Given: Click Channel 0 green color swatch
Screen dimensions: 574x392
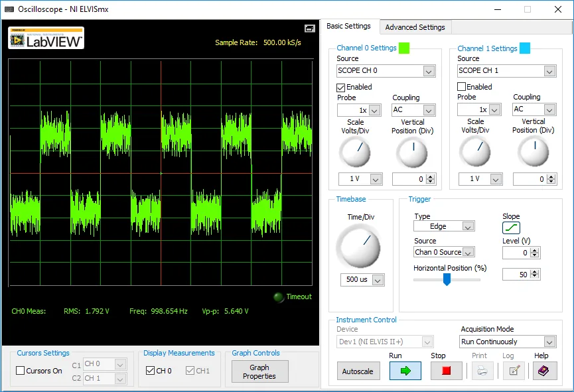Looking at the screenshot, I should coord(404,48).
